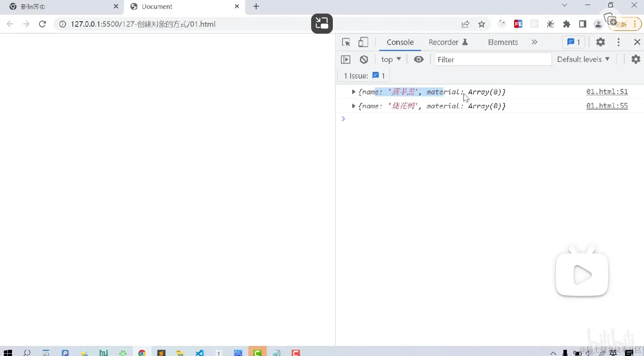Open the red Camtasia recorder taskbar icon
The image size is (644, 356).
point(296,353)
